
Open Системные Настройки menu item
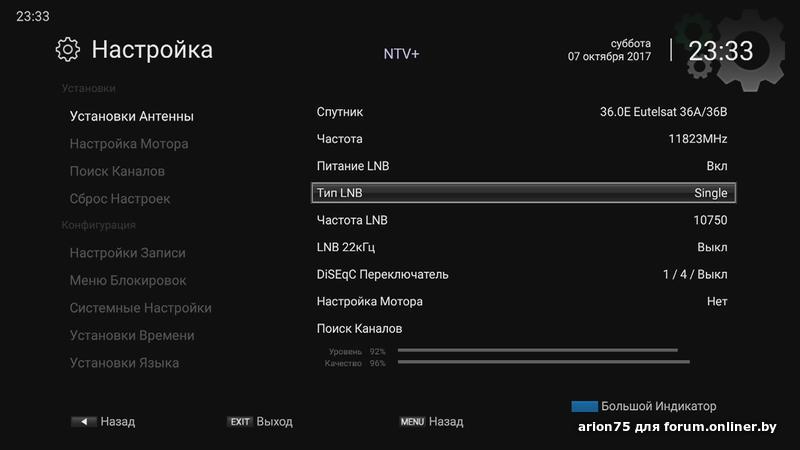(140, 308)
